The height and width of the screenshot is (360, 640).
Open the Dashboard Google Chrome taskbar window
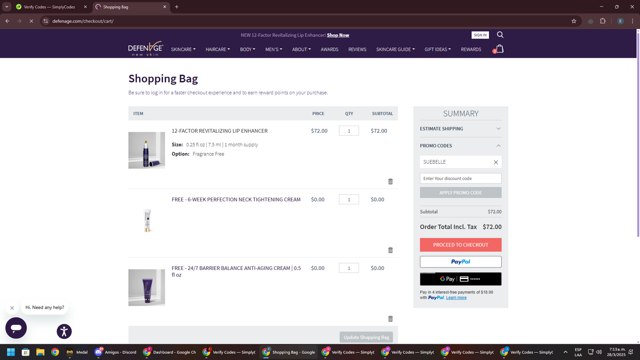click(170, 352)
